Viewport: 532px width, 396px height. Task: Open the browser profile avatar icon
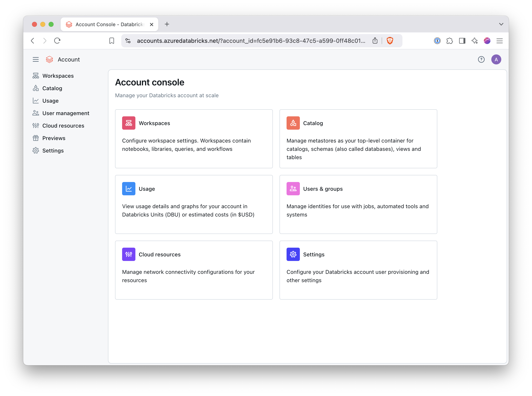point(487,41)
